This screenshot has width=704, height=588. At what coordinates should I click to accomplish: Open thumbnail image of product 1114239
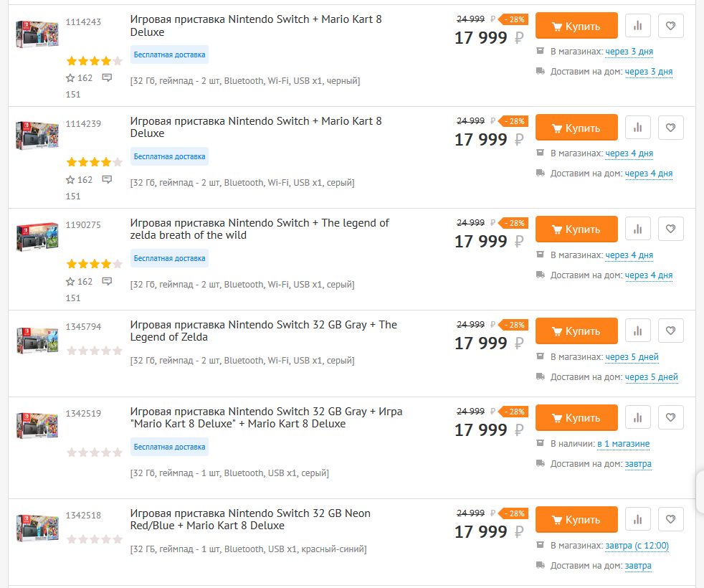coord(37,136)
